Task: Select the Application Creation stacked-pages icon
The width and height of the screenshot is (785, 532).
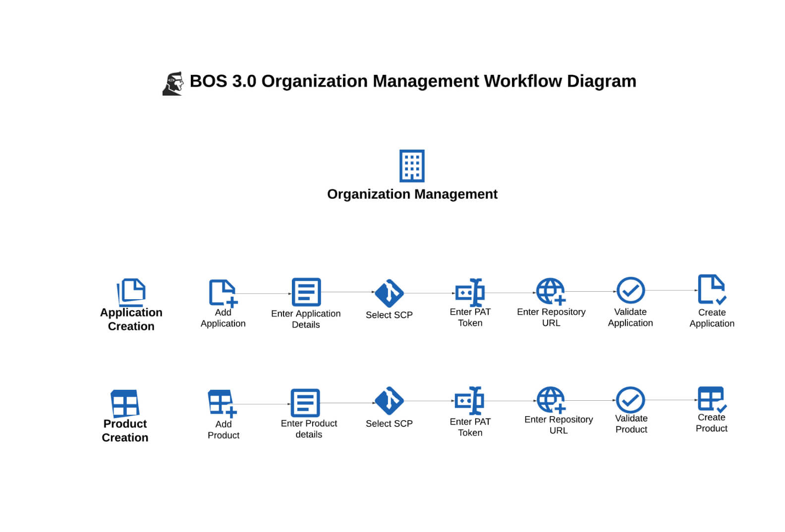Action: click(x=131, y=291)
